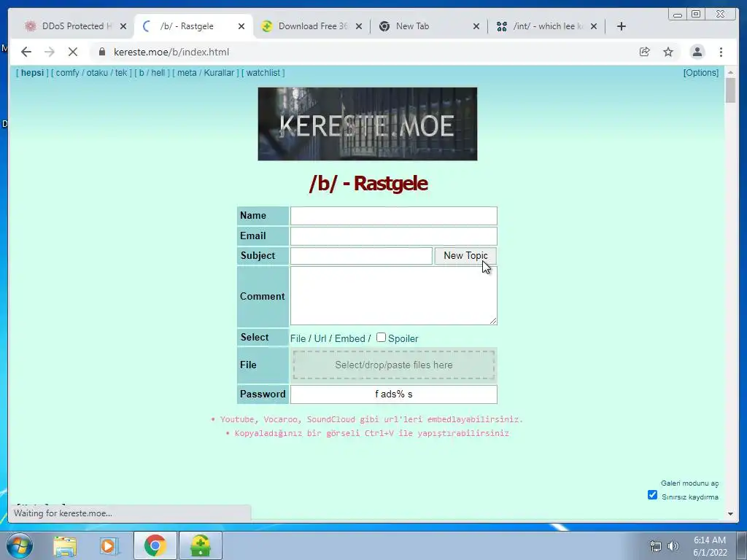Select the Embed upload option
The width and height of the screenshot is (747, 560).
click(x=349, y=338)
